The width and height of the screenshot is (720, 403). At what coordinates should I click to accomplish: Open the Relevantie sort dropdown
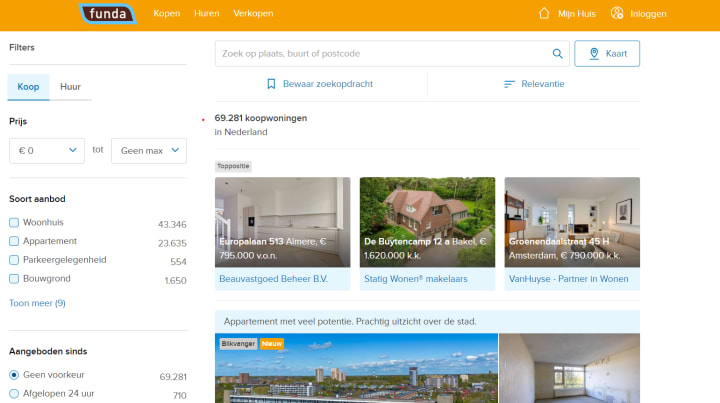point(534,84)
